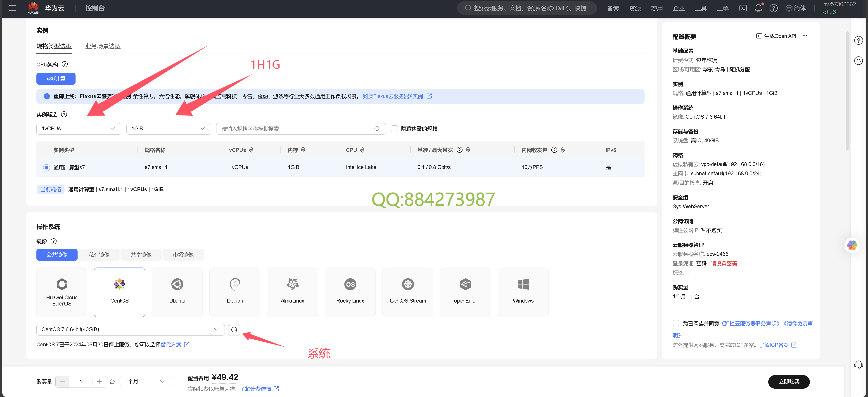Select the 市场镜像 tab
Viewport: 868px width, 397px height.
click(183, 255)
